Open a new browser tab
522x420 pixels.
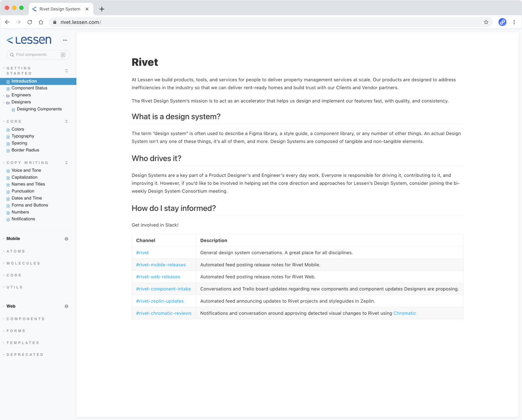(x=102, y=9)
